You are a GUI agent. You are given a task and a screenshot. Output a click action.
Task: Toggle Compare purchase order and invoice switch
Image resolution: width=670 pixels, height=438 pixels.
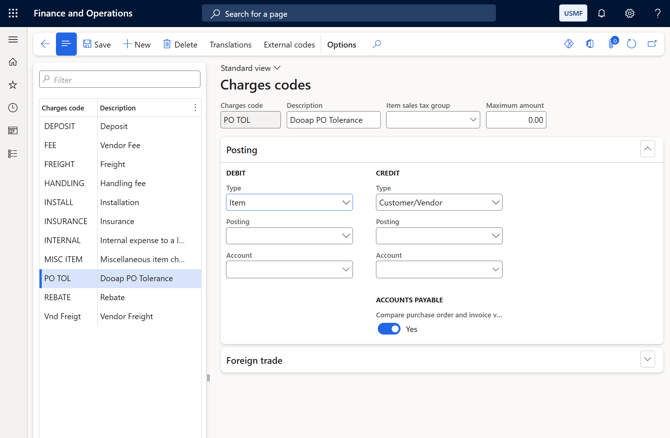(x=389, y=329)
